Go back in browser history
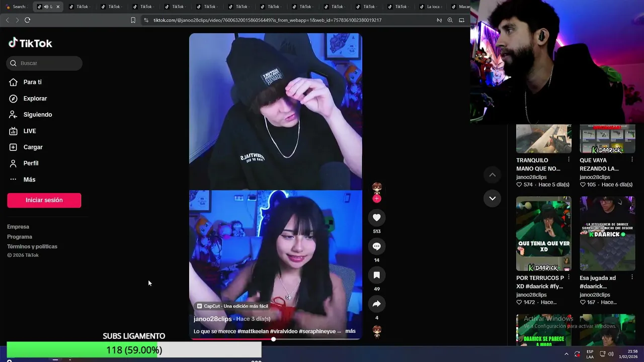The image size is (644, 362). [7, 20]
